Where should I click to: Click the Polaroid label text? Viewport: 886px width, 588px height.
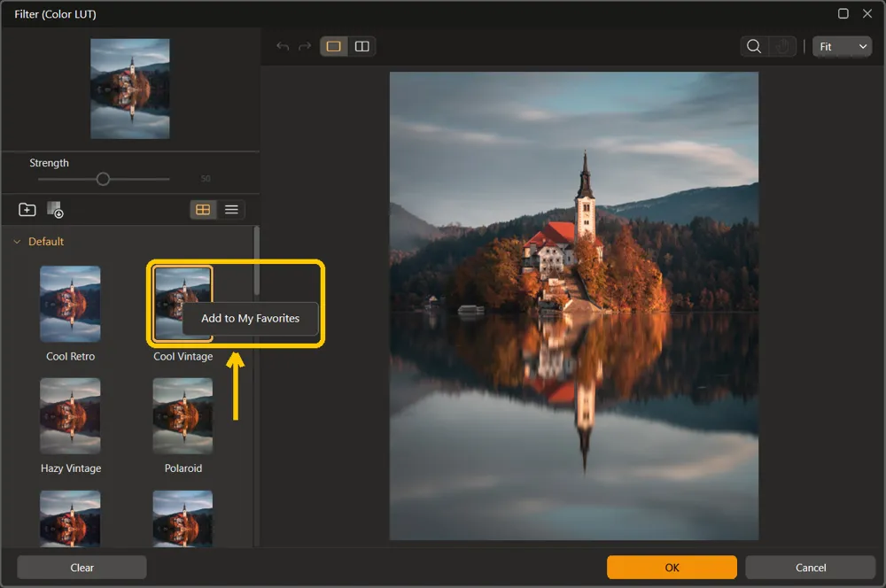(x=183, y=468)
